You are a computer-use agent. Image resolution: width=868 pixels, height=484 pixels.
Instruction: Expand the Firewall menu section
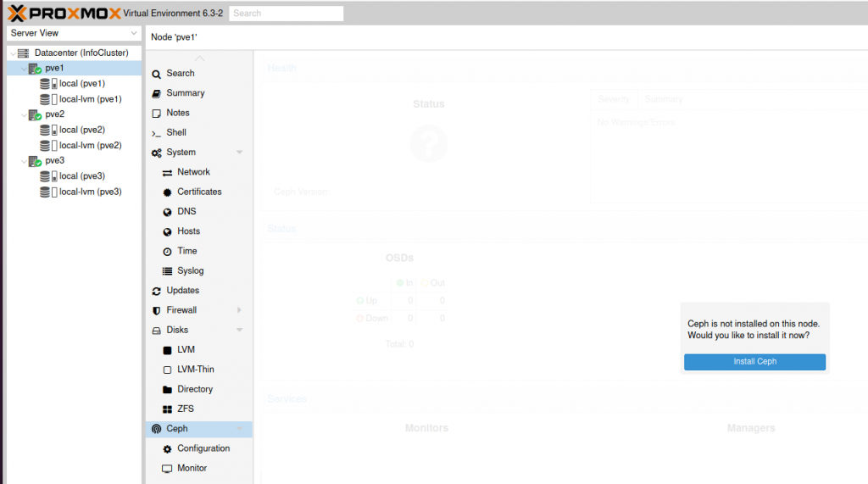tap(239, 310)
